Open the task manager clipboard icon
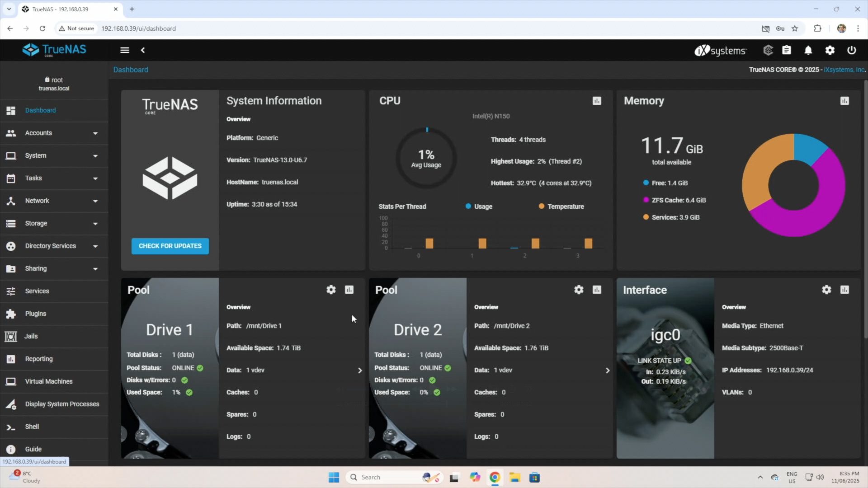The width and height of the screenshot is (868, 488). click(x=787, y=50)
